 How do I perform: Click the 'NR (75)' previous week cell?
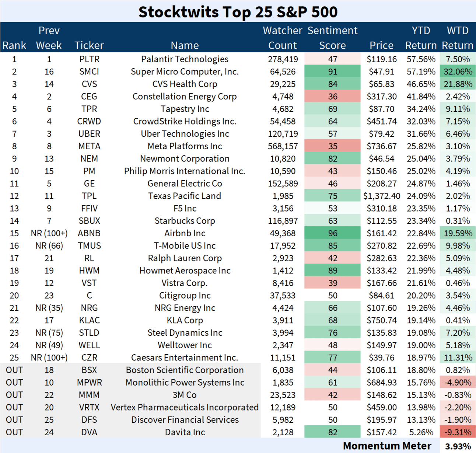click(49, 333)
